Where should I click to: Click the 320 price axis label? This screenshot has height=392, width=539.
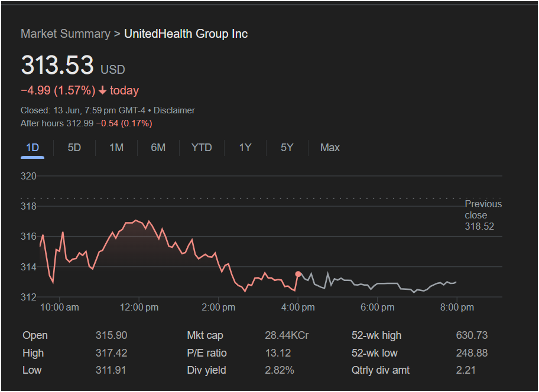28,176
